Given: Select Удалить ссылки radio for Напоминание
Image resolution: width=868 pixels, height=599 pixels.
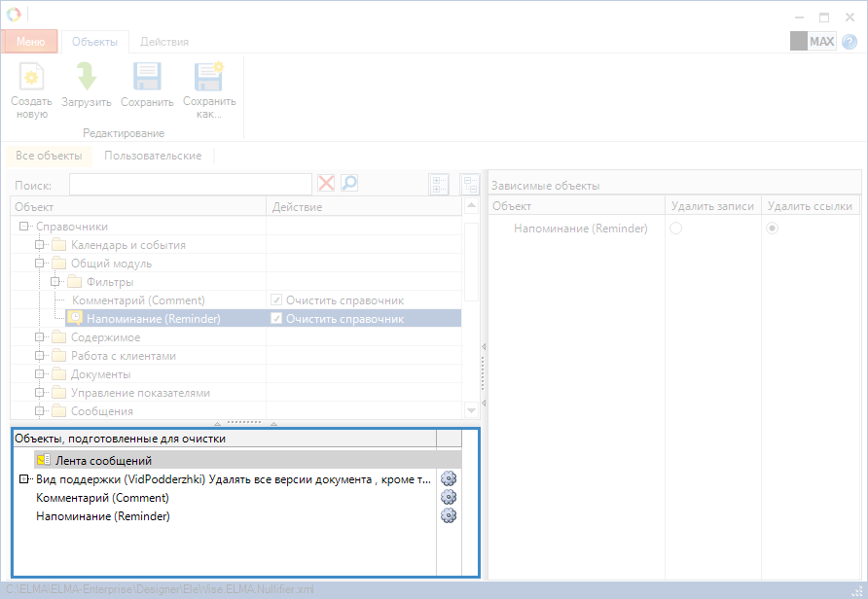Looking at the screenshot, I should point(773,228).
